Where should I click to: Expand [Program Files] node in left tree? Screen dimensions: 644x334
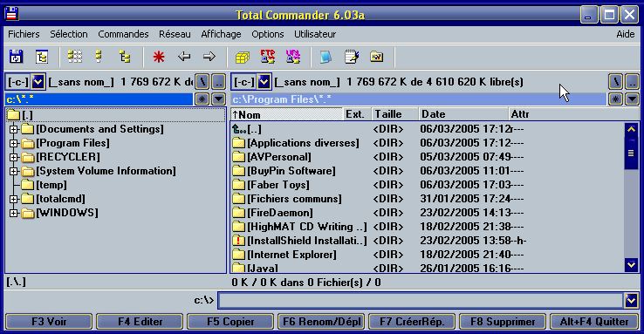click(14, 144)
